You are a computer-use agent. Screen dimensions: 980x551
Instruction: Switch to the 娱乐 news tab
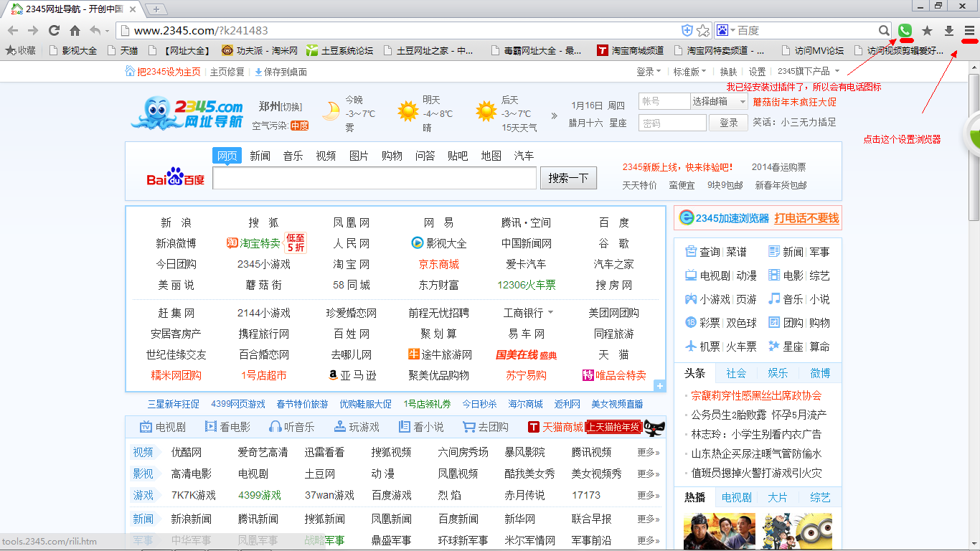pos(778,373)
